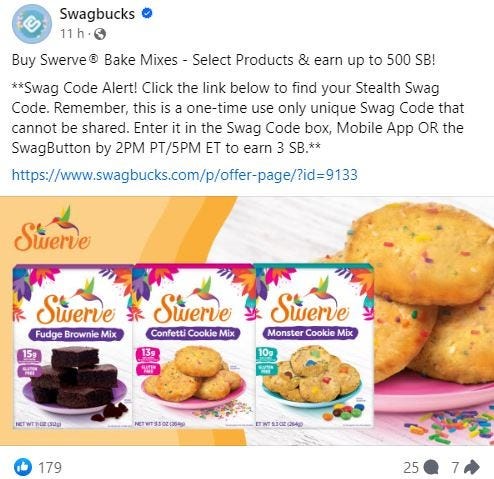This screenshot has width=494, height=479.
Task: Click the Swagbucks profile avatar
Action: 32,24
